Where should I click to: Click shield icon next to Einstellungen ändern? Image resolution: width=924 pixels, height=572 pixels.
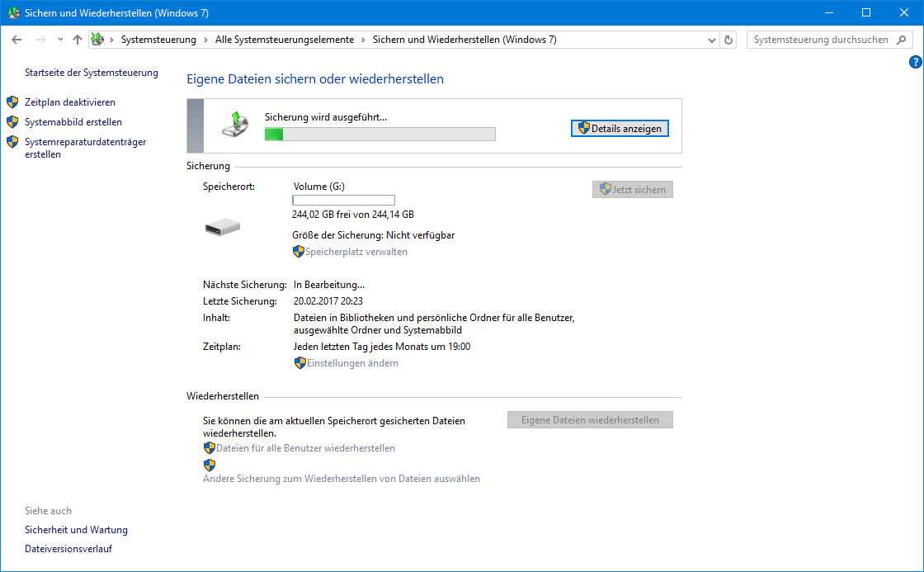pos(300,363)
